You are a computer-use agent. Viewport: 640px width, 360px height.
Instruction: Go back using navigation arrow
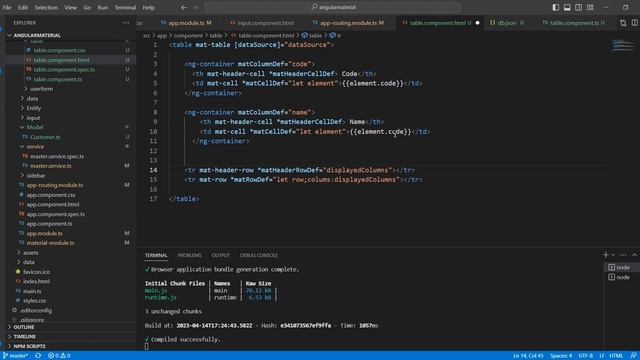click(x=184, y=7)
